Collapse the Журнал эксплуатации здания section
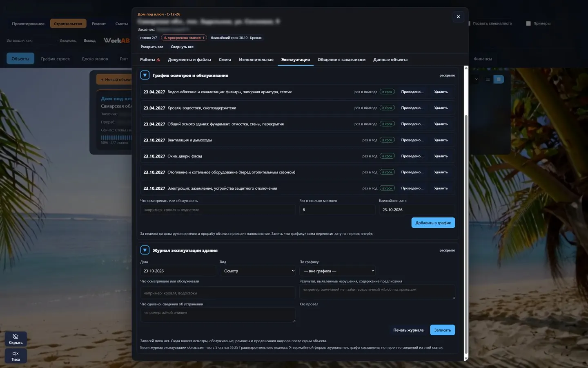 click(x=145, y=250)
